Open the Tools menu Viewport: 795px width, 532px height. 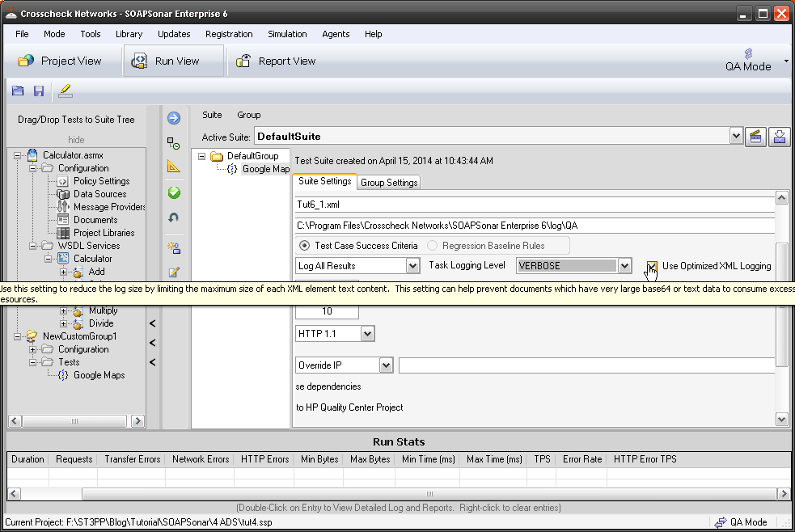tap(91, 34)
